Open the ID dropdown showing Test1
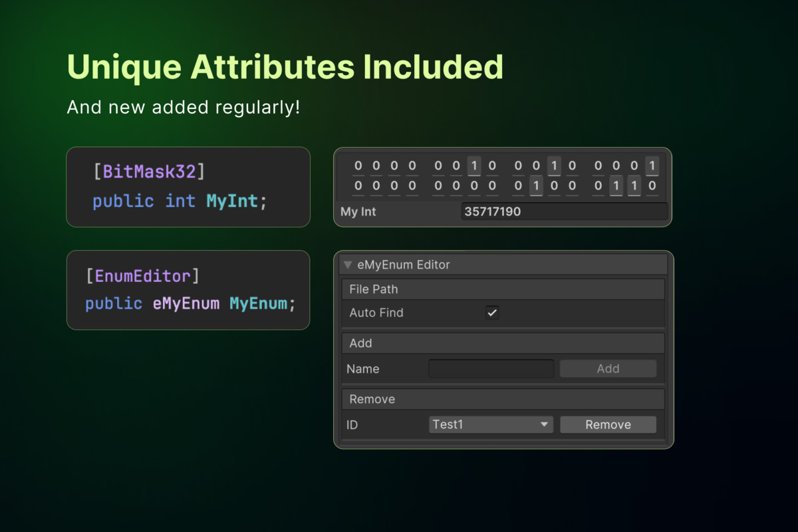This screenshot has height=532, width=798. [x=491, y=424]
